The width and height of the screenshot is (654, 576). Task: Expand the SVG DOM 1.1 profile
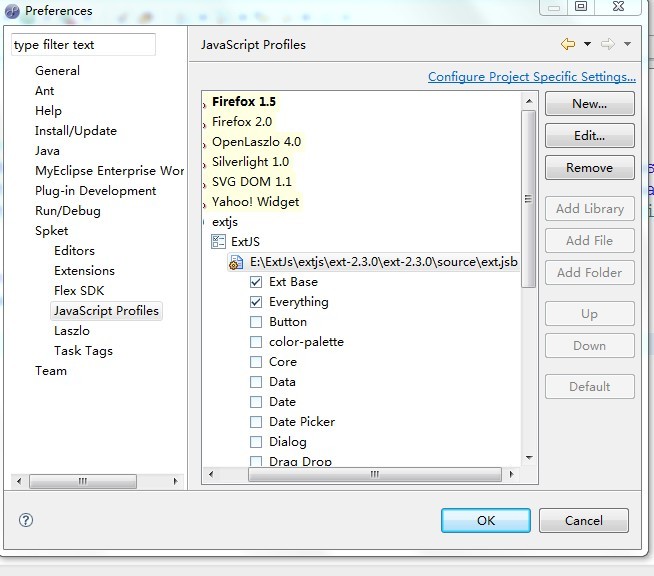(x=204, y=185)
